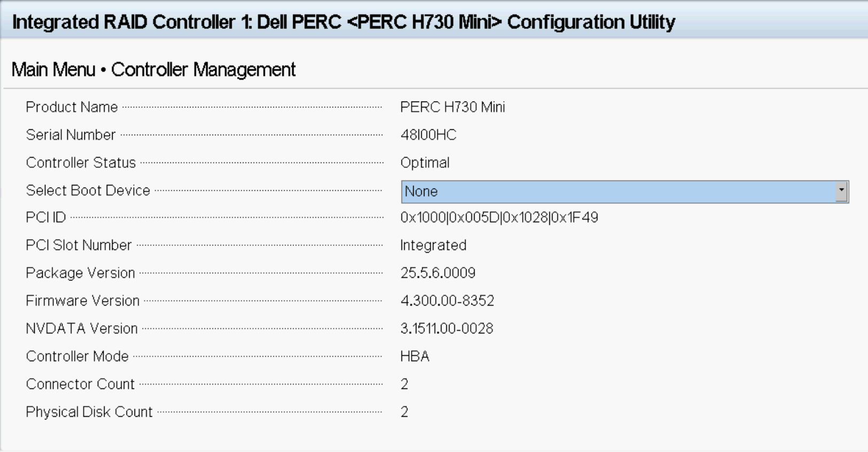
Task: Click the Physical Disk Count label
Action: pos(89,412)
